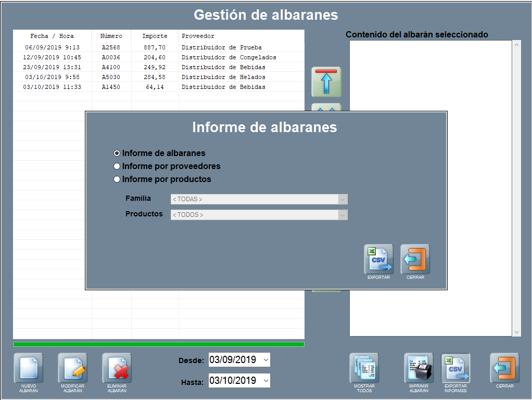Select the Informe por proveedores radio option
This screenshot has height=400, width=532.
117,166
